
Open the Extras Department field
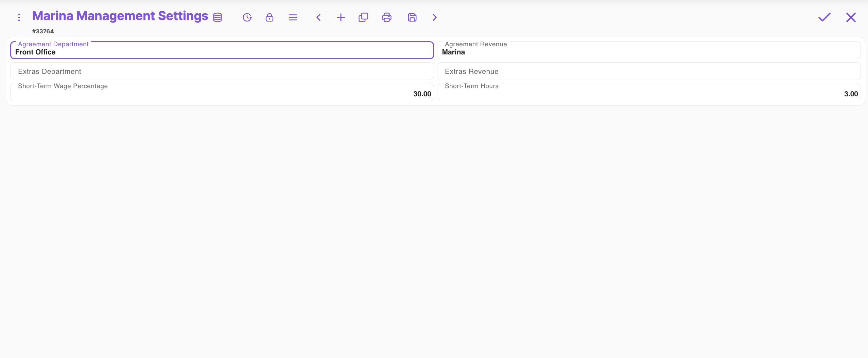[222, 71]
